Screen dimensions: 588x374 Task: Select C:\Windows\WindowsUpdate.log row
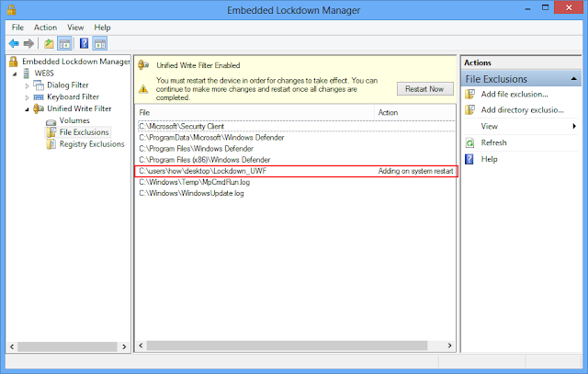pos(296,193)
